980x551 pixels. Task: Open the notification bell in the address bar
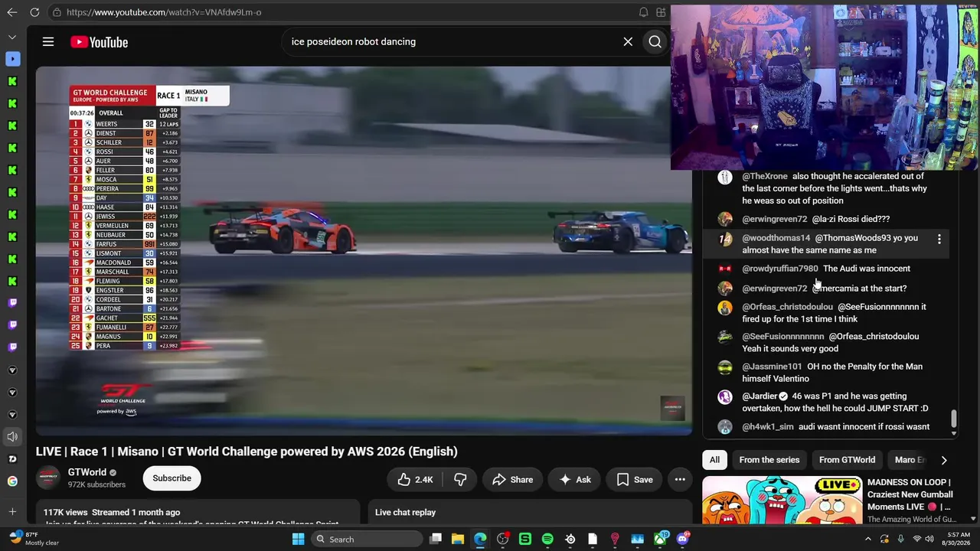click(x=643, y=12)
